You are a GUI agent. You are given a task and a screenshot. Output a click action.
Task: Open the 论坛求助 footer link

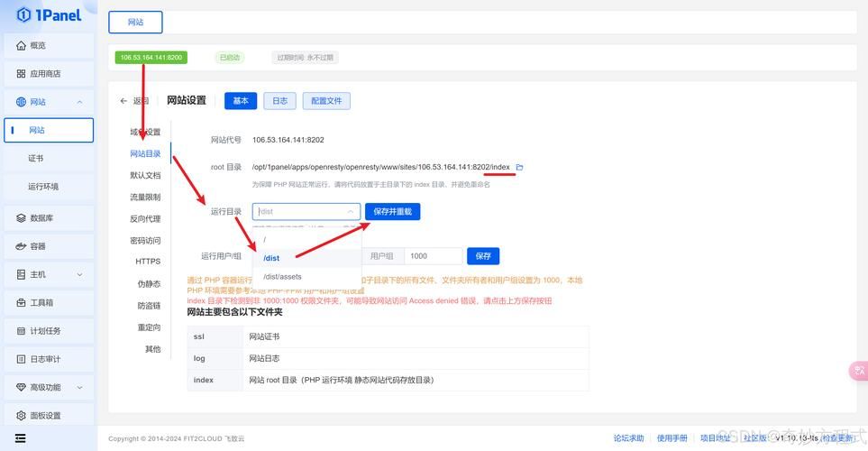628,438
